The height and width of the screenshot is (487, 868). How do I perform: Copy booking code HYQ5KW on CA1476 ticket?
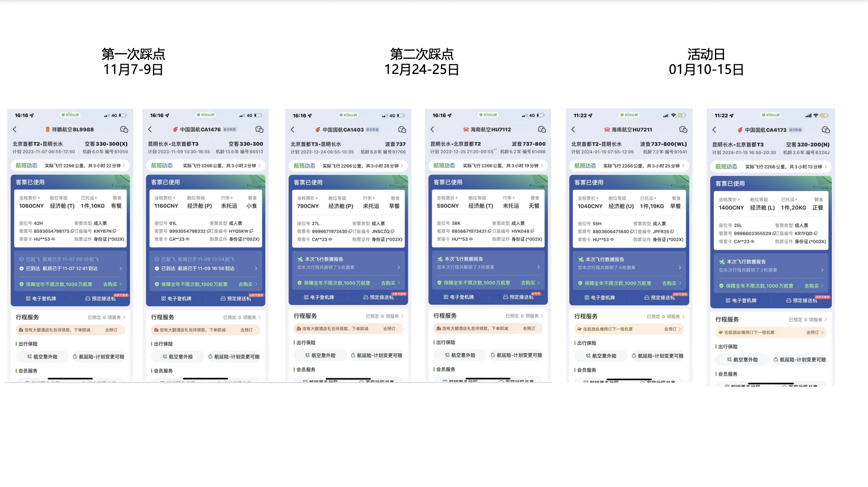click(251, 231)
